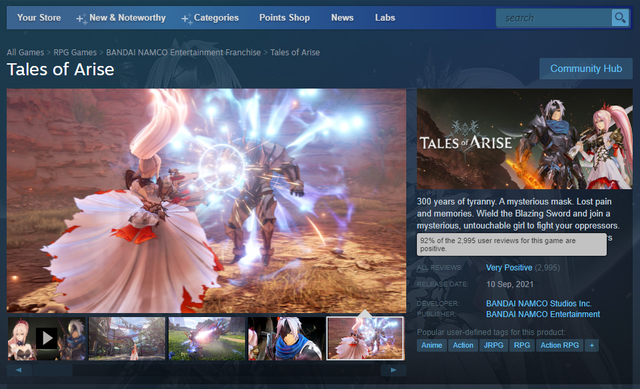Open the Categories dropdown menu

[x=210, y=18]
